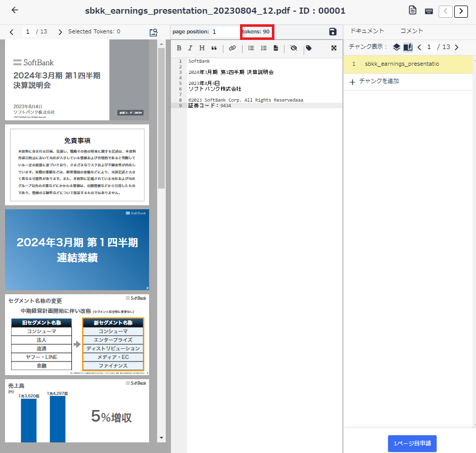Go back using the top-left arrow

click(x=15, y=10)
